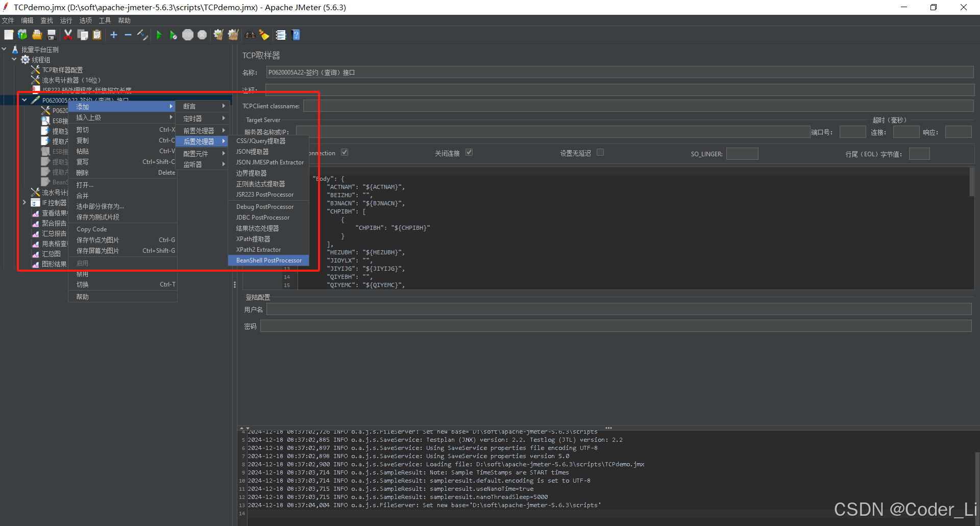Save the test plan with floppy icon
The width and height of the screenshot is (980, 526).
52,35
